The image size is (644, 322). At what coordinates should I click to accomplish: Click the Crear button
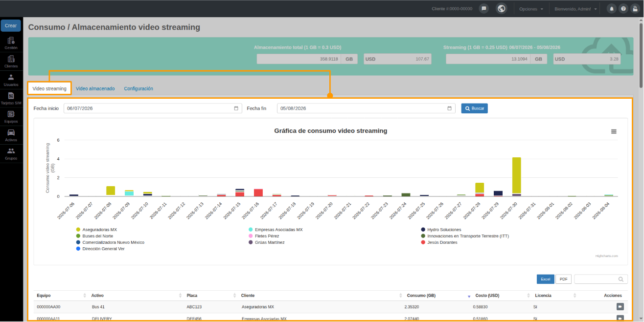tap(11, 25)
